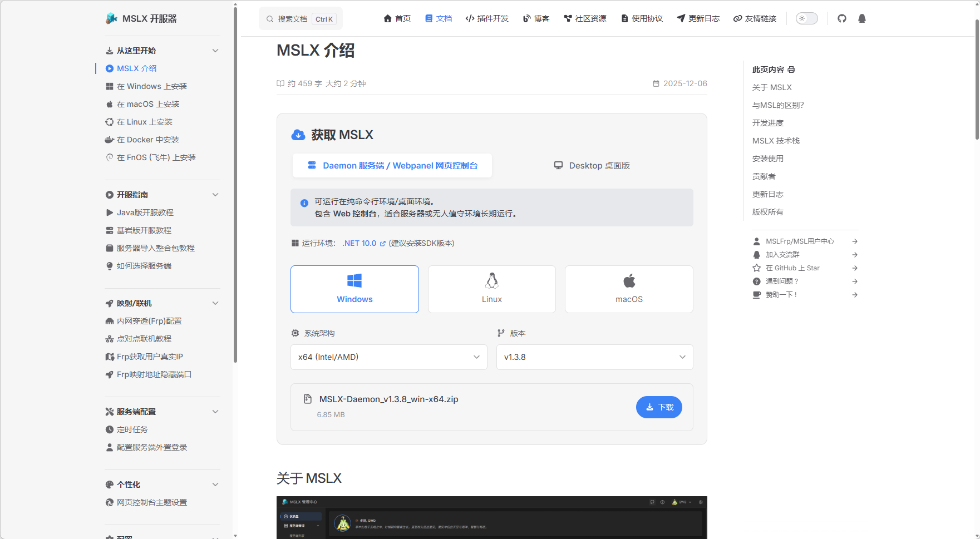Click the .NET 10.0 runtime link
Screen dimensions: 980x539
pos(360,244)
